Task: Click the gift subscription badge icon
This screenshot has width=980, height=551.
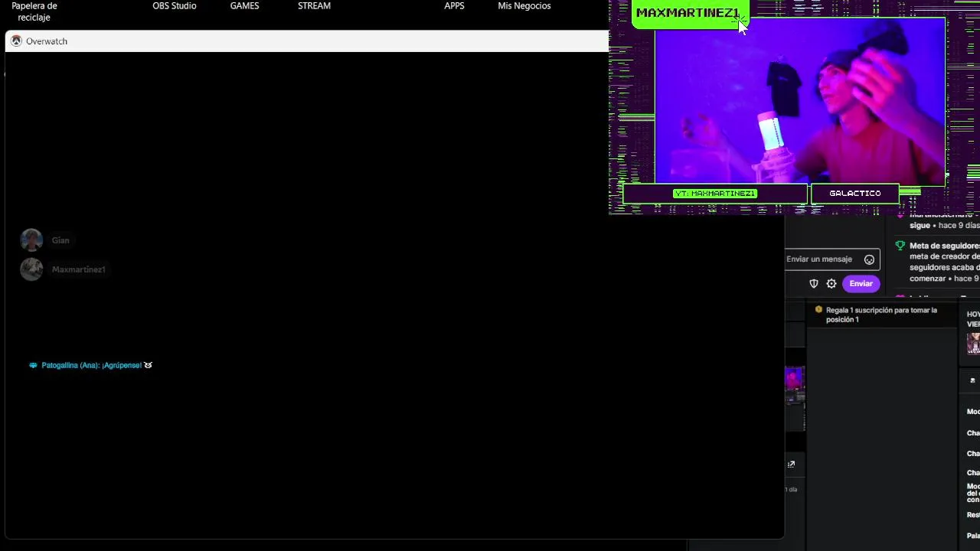Action: pyautogui.click(x=818, y=310)
